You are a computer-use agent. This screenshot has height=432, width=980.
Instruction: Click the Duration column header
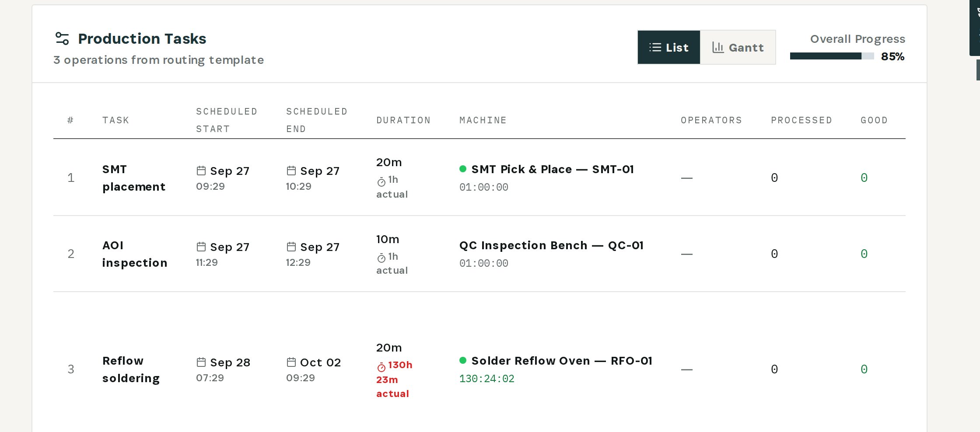point(403,120)
